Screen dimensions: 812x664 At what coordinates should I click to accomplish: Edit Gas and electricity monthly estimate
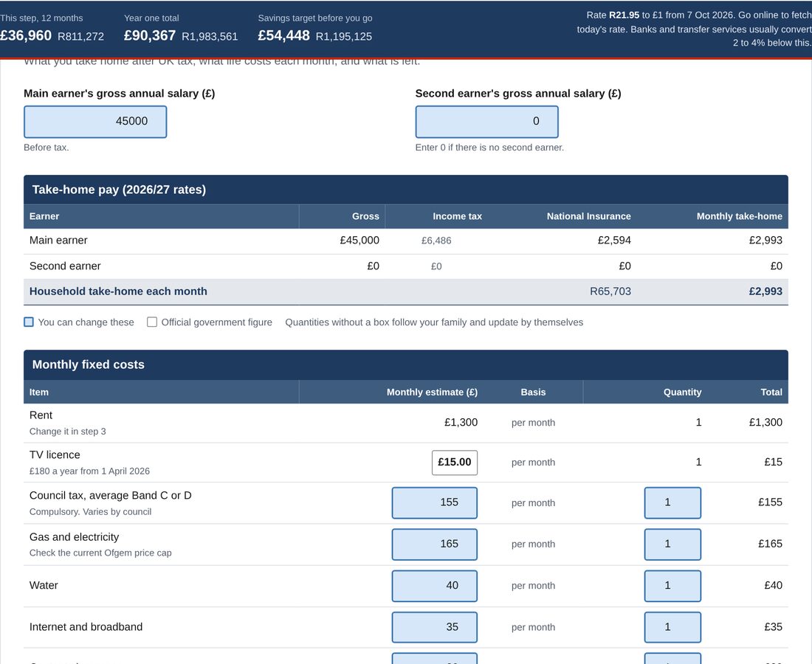tap(435, 544)
